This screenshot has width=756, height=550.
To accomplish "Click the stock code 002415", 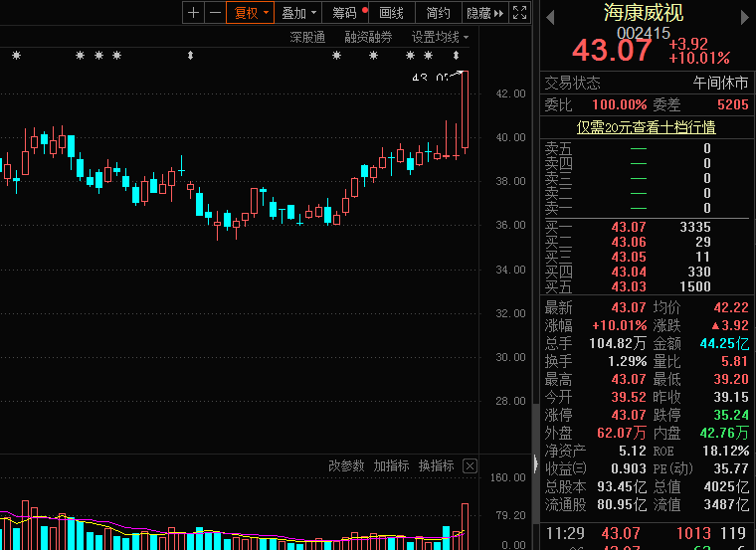I will 644,33.
